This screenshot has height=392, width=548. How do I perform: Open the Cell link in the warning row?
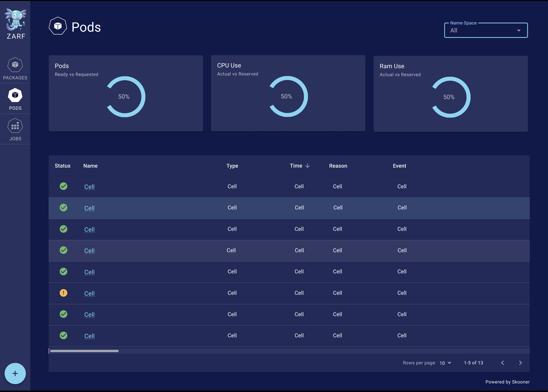click(89, 293)
